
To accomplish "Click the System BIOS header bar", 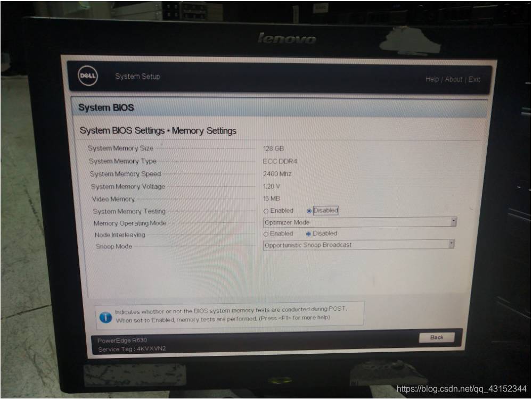I will coord(279,107).
